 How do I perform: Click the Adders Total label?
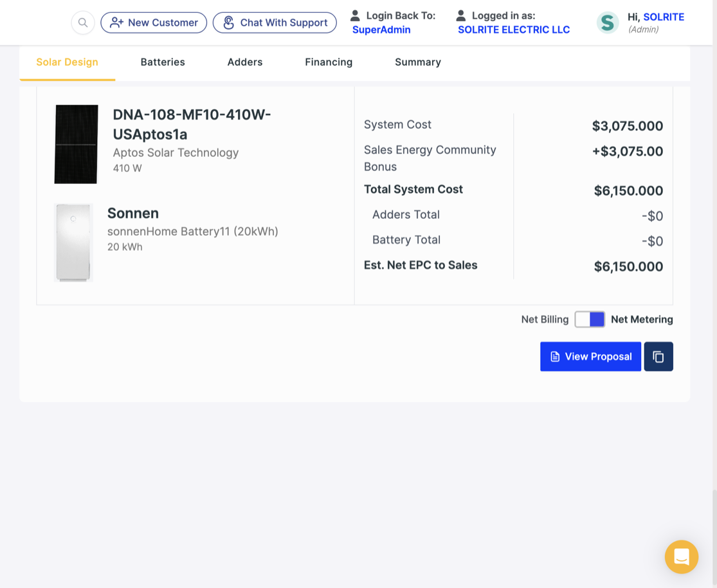pos(406,215)
